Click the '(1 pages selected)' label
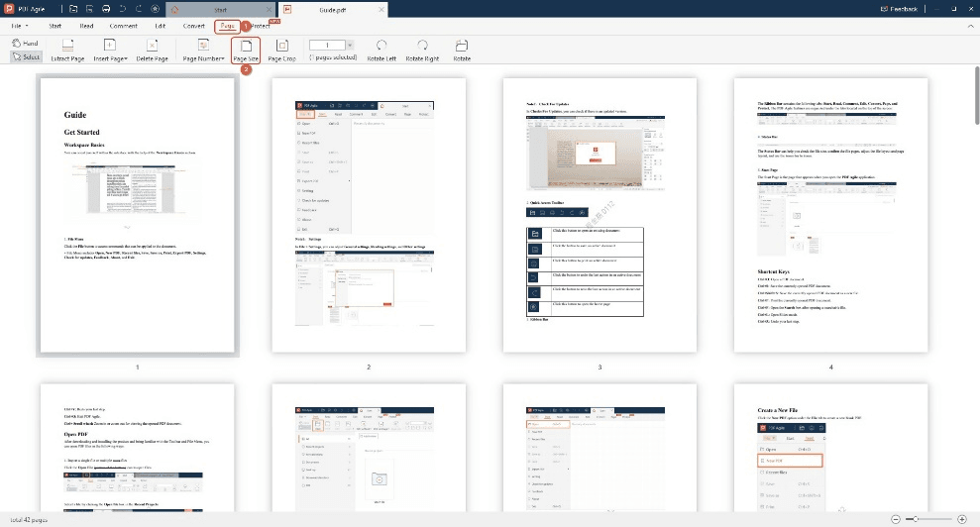 click(333, 57)
